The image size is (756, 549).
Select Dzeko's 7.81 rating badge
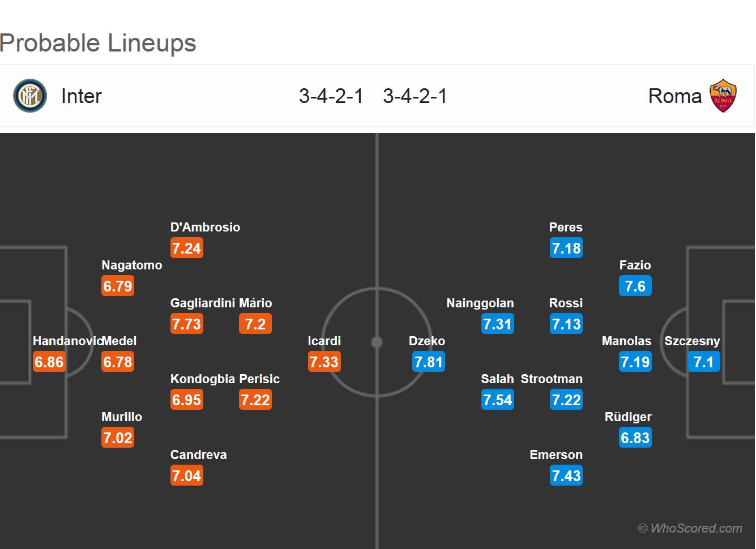(429, 362)
